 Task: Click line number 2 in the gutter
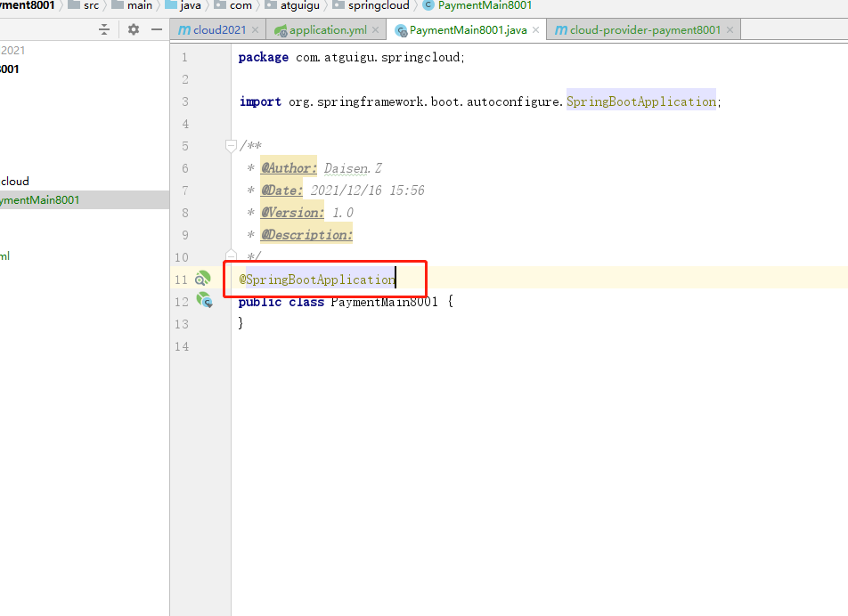pos(185,79)
